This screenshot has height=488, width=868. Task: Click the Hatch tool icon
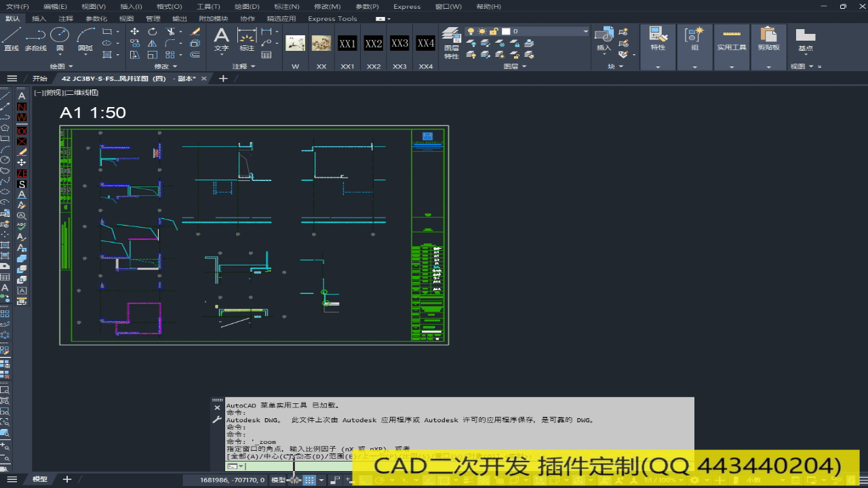106,55
